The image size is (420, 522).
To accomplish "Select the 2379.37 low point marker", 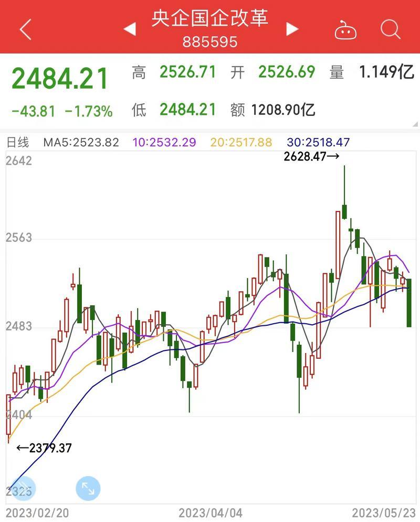I will (x=44, y=448).
